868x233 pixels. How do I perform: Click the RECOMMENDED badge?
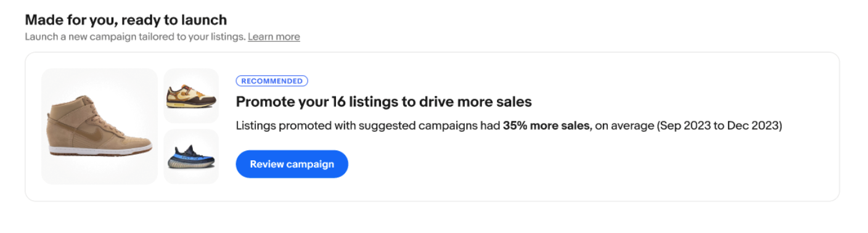(x=272, y=81)
